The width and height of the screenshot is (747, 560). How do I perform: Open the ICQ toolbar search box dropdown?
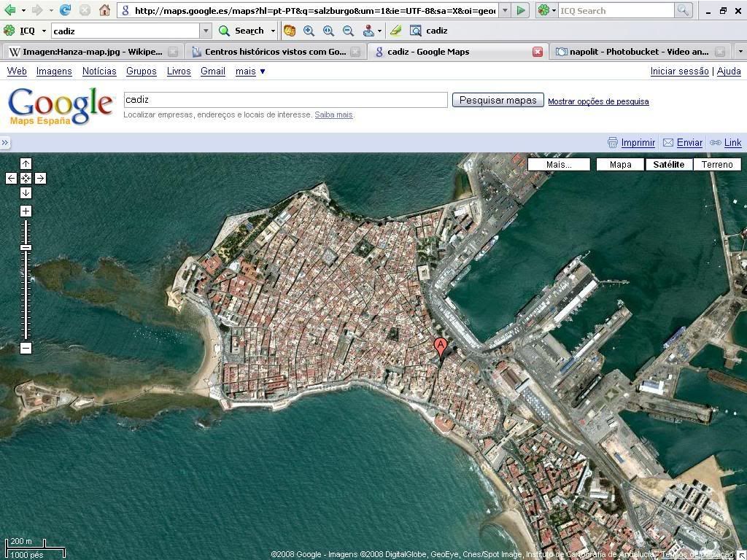point(206,31)
